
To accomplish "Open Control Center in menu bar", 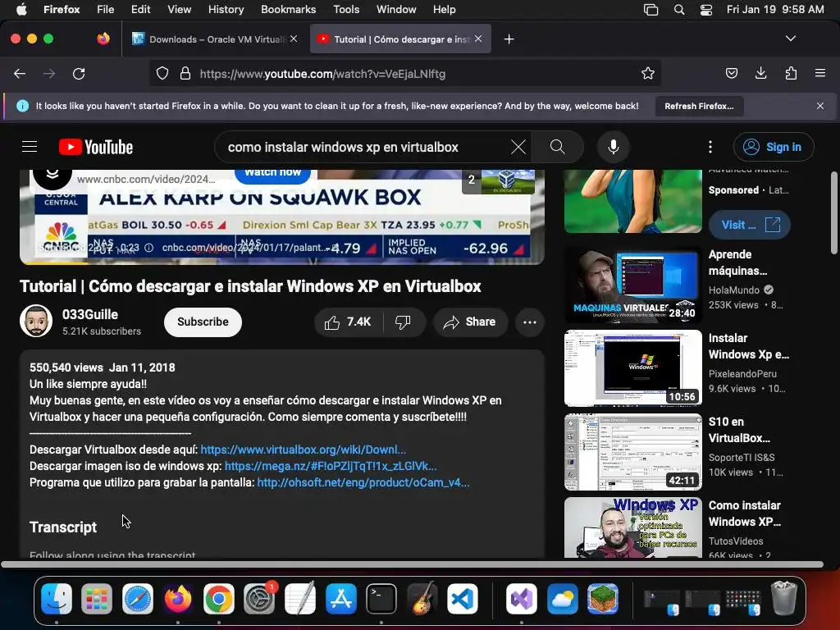I will click(706, 10).
